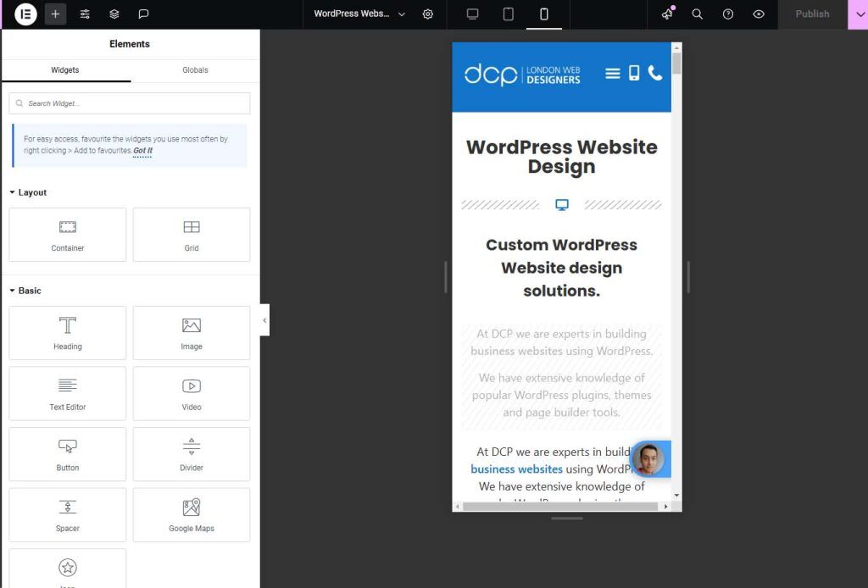
Task: Select the Heading widget
Action: pyautogui.click(x=68, y=333)
